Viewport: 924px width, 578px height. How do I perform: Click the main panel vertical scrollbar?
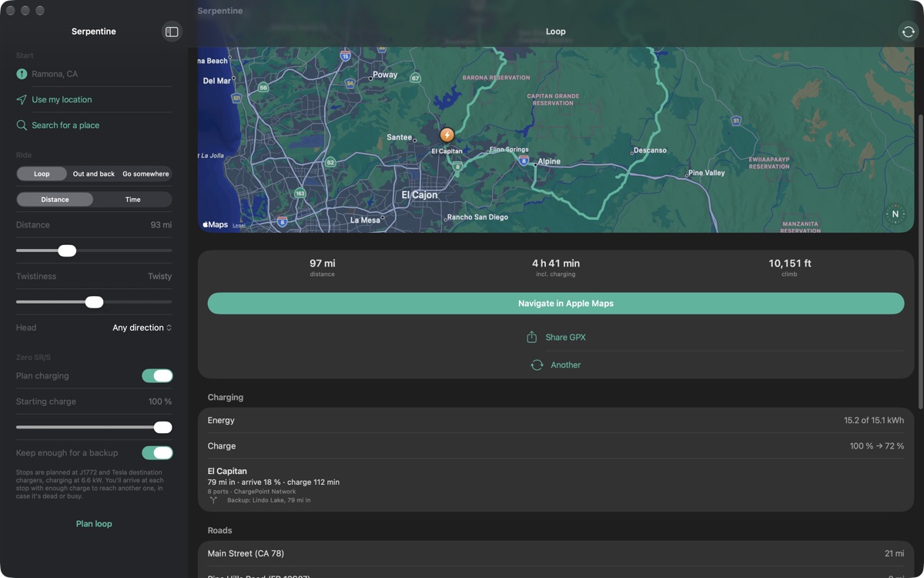[920, 262]
